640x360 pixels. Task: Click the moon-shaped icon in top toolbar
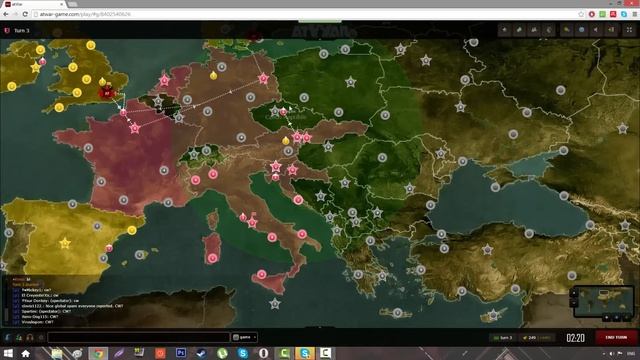(x=549, y=30)
